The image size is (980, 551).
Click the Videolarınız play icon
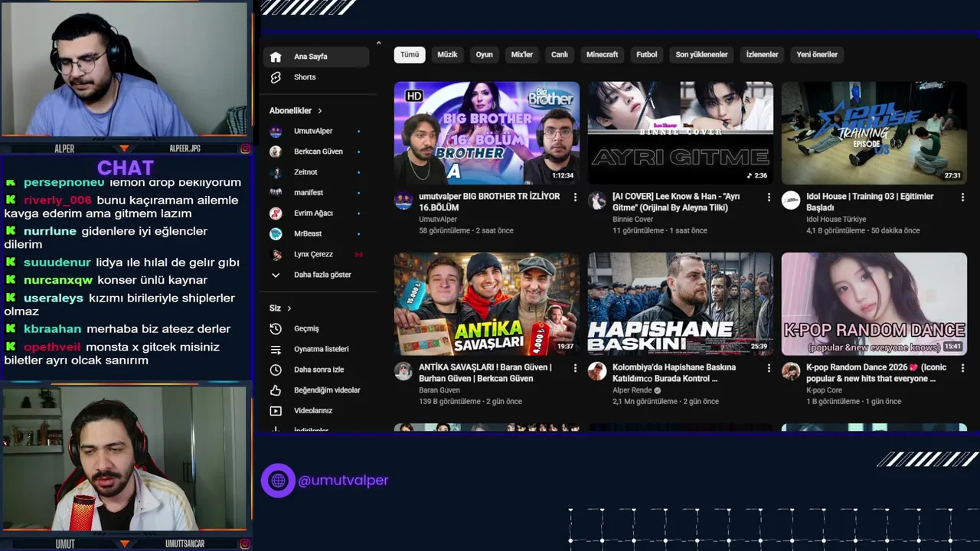[x=276, y=411]
